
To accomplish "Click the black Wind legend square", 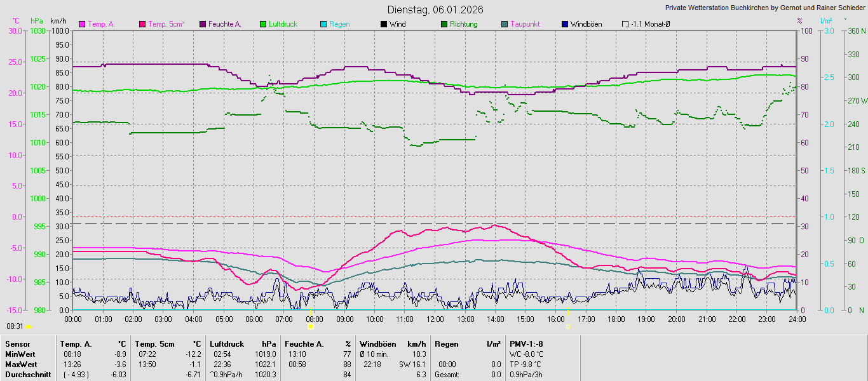I will 384,24.
